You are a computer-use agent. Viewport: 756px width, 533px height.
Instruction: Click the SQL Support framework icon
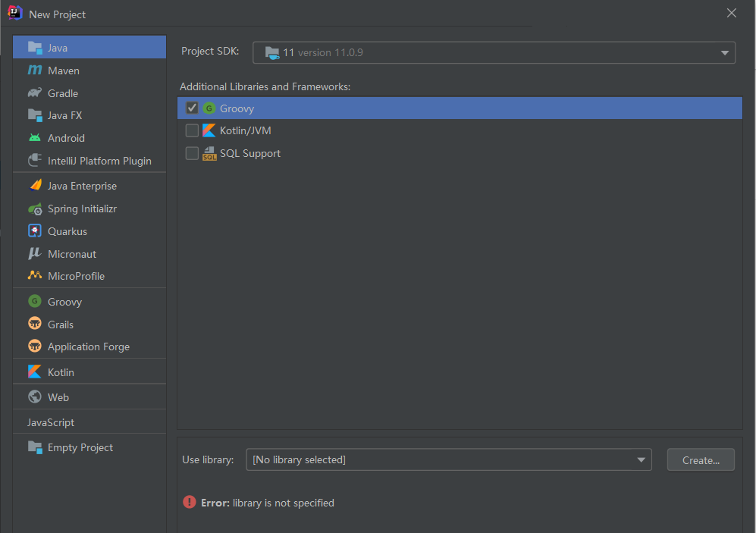point(209,153)
